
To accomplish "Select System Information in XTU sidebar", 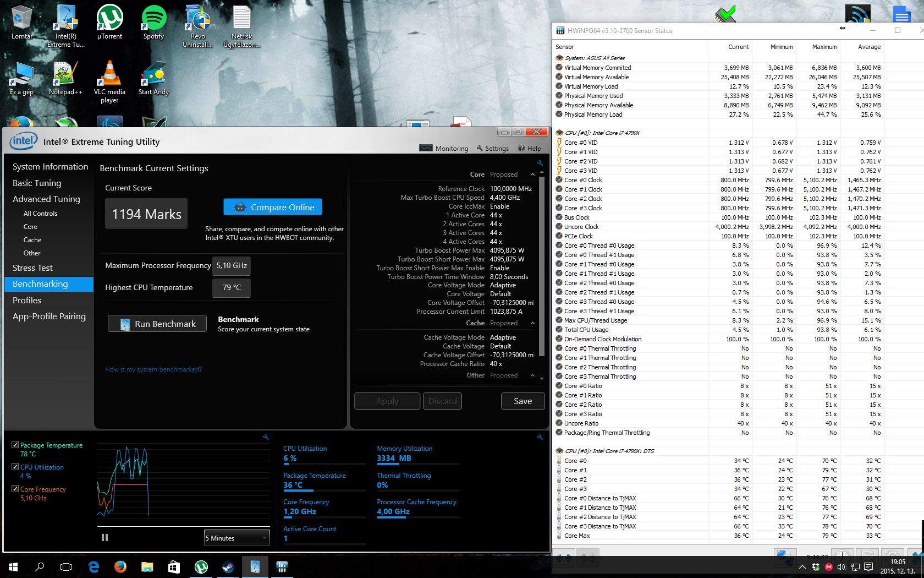I will [50, 166].
